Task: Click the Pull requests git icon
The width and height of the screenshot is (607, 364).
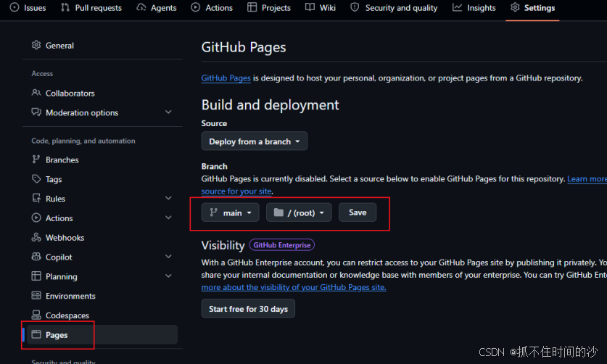Action: pyautogui.click(x=65, y=7)
